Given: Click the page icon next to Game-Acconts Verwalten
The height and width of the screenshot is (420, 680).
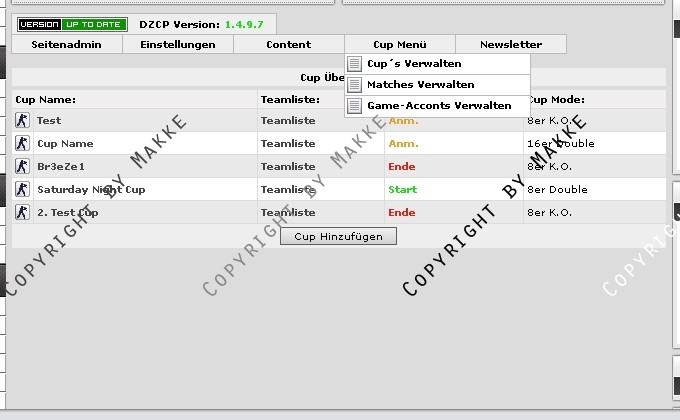Looking at the screenshot, I should click(x=355, y=106).
